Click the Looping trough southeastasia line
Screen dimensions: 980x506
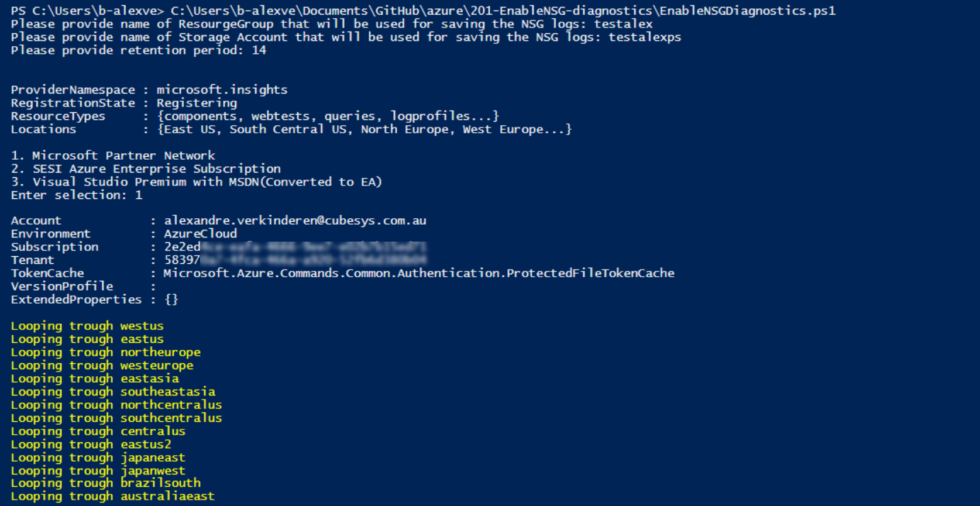point(113,391)
